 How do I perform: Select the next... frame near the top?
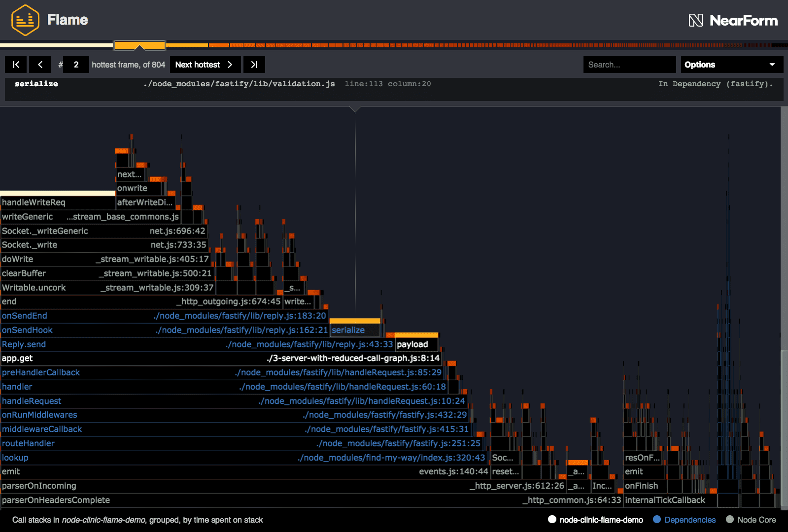[130, 174]
